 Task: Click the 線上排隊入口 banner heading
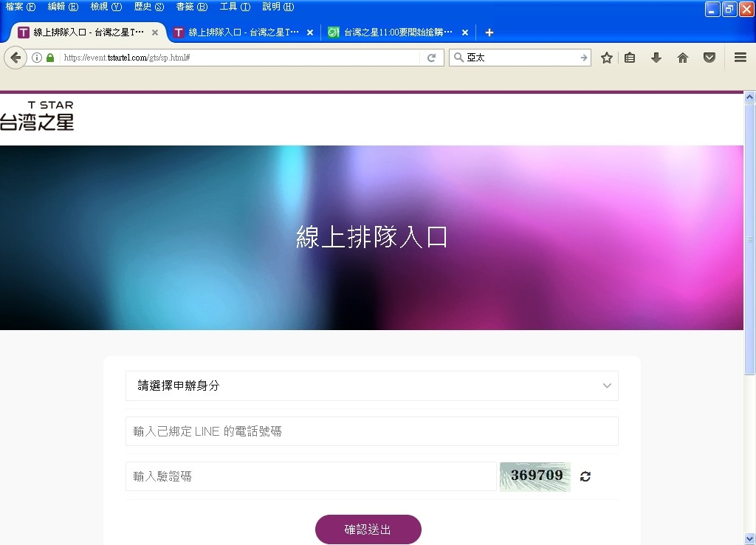372,237
